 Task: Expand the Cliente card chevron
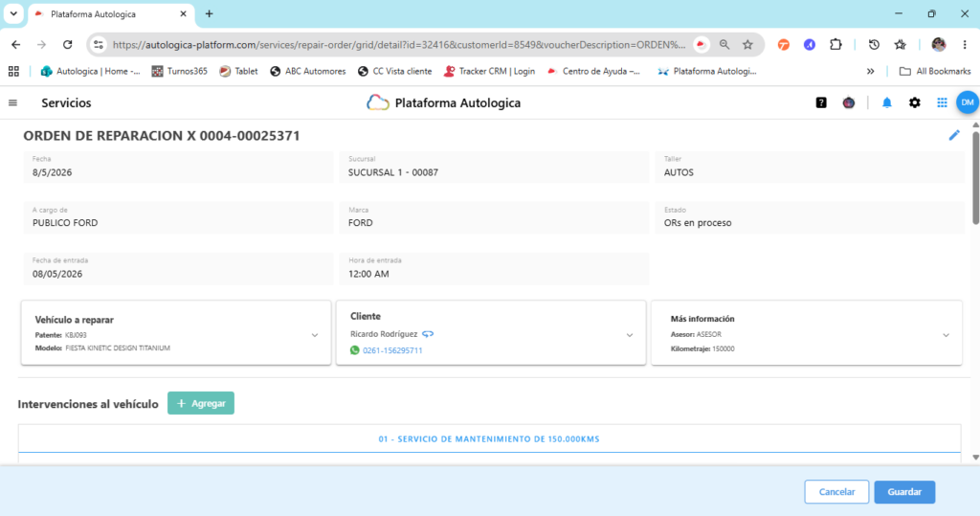[x=630, y=335]
